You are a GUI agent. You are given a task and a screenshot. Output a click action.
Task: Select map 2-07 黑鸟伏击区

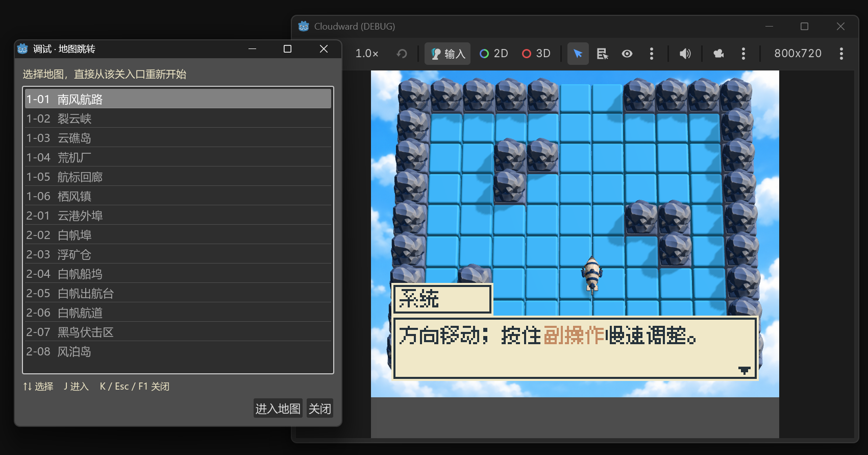click(178, 332)
